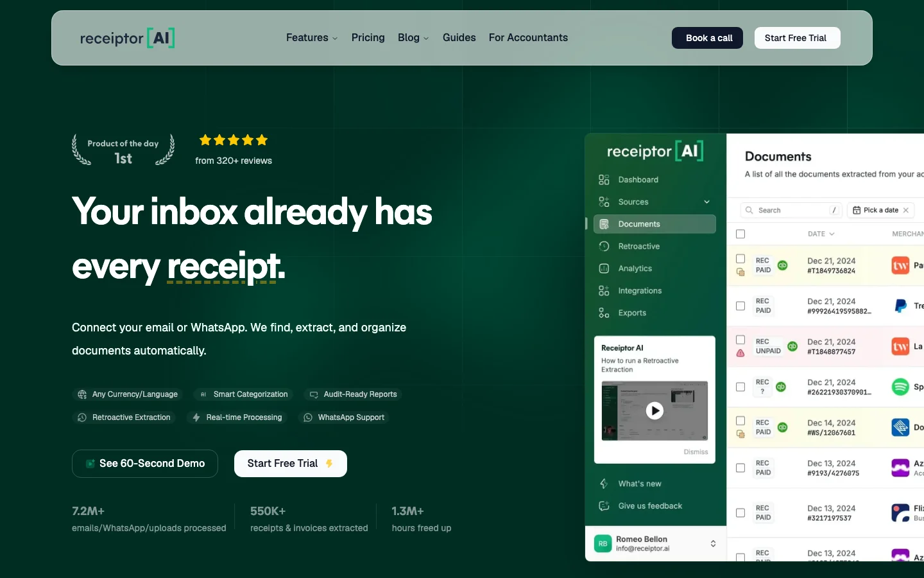Click the Retroactive Extraction chip icon
Viewport: 924px width, 578px height.
[82, 417]
